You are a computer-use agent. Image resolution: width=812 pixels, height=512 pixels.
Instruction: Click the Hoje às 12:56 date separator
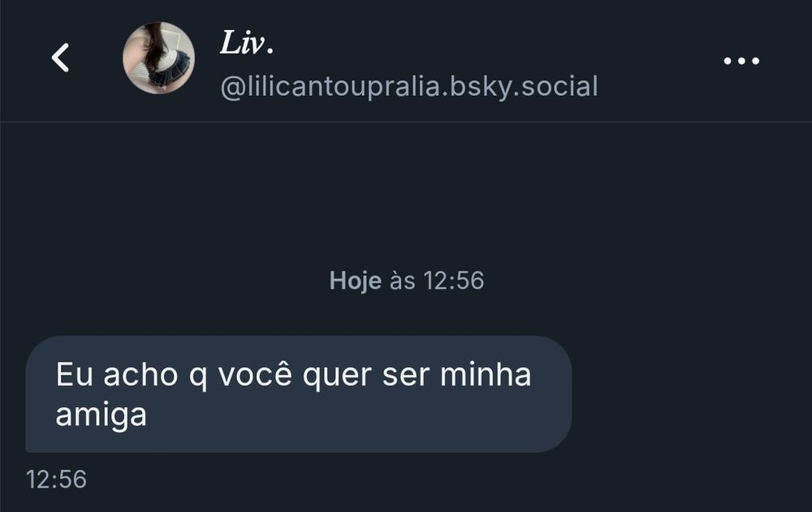tap(407, 280)
